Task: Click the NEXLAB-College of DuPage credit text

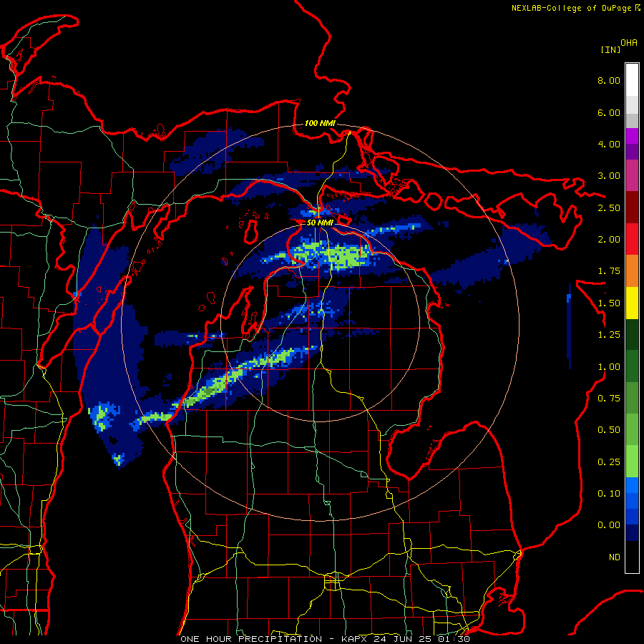Action: coord(572,8)
